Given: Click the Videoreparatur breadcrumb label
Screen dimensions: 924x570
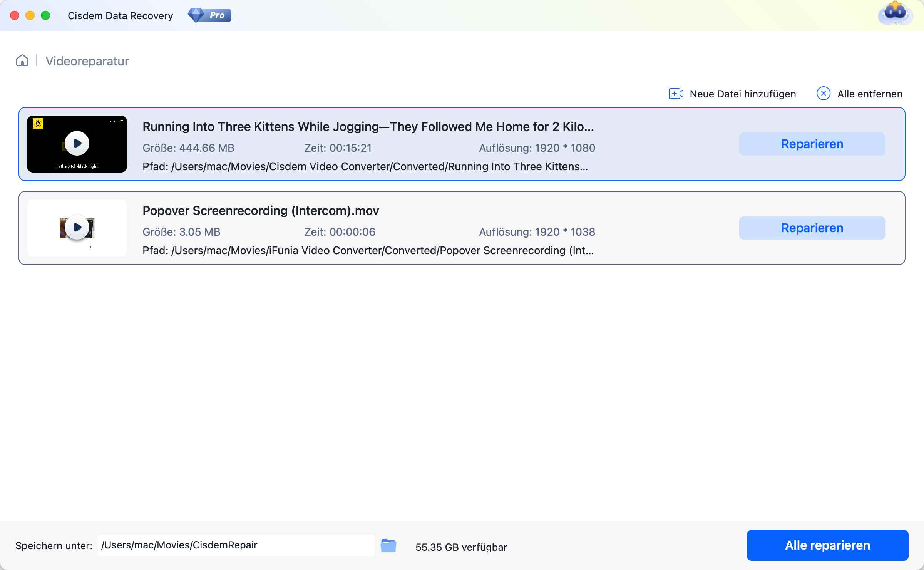Looking at the screenshot, I should click(x=87, y=61).
